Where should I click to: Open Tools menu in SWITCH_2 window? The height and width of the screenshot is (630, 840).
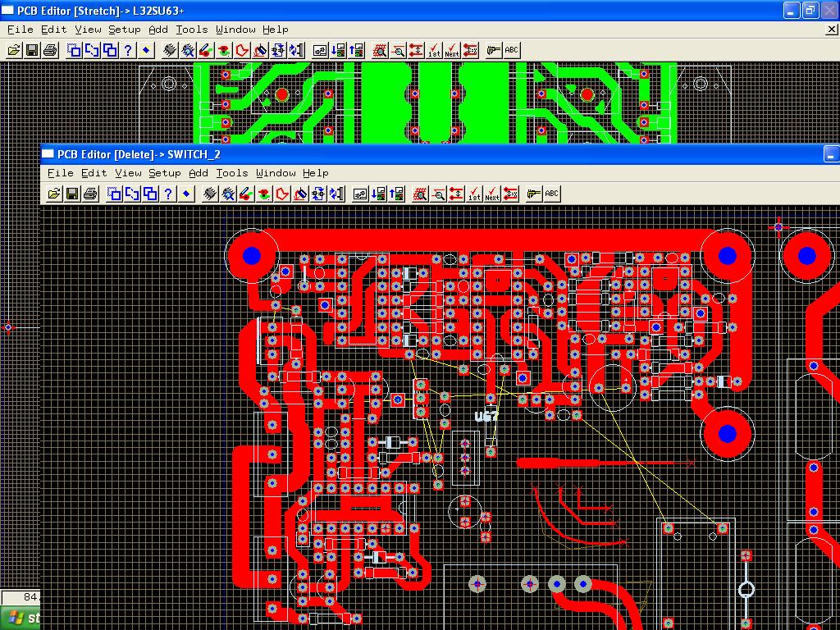pyautogui.click(x=232, y=173)
